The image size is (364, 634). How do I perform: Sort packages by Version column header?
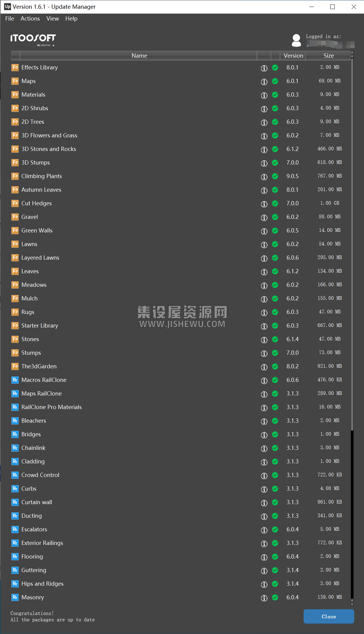click(x=293, y=56)
